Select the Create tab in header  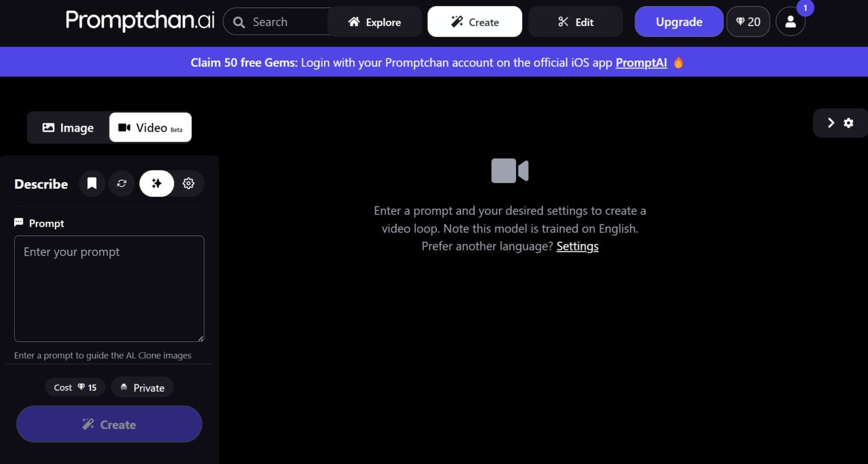475,22
